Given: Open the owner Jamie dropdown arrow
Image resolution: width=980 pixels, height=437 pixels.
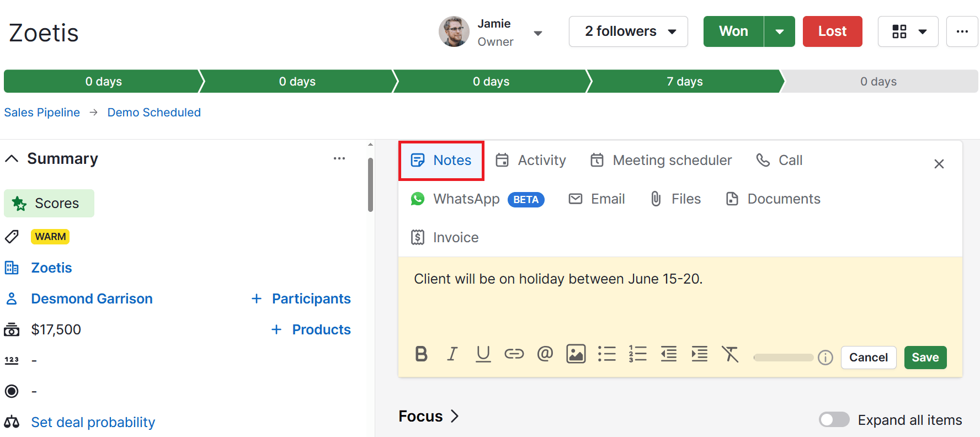Looking at the screenshot, I should 538,33.
